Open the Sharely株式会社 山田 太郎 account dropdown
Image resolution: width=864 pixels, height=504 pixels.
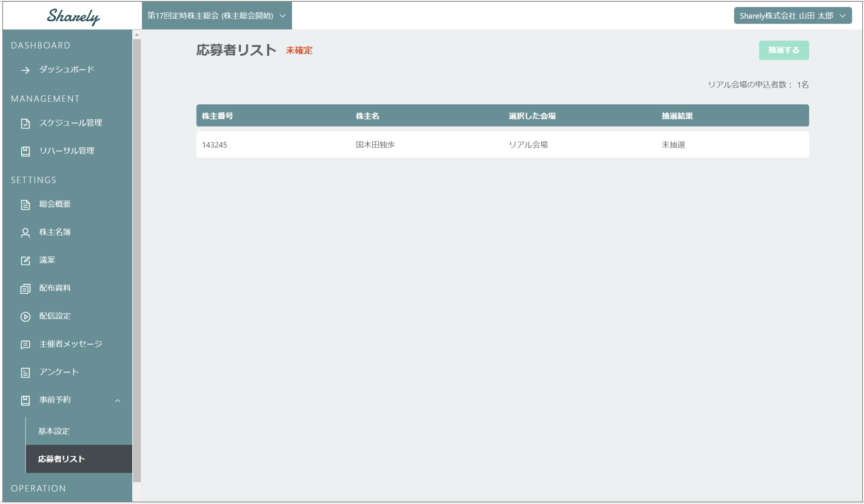tap(792, 16)
